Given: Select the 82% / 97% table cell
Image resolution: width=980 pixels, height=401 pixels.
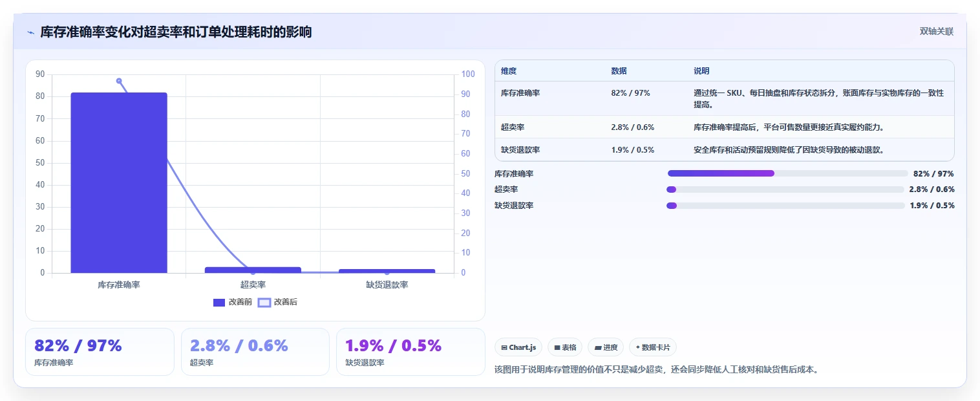Looking at the screenshot, I should pyautogui.click(x=630, y=93).
